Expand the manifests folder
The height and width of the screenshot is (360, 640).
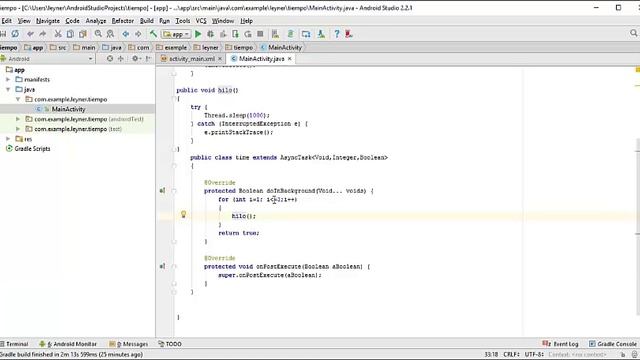[8, 80]
